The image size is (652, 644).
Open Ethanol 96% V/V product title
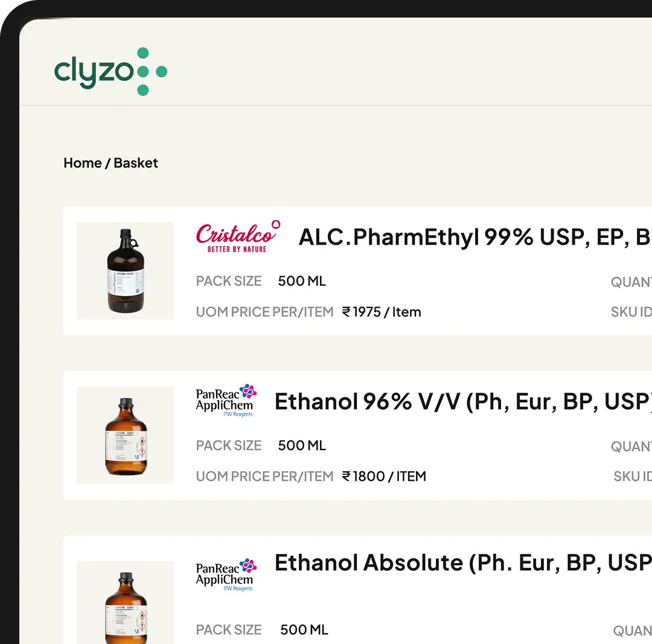pyautogui.click(x=463, y=402)
